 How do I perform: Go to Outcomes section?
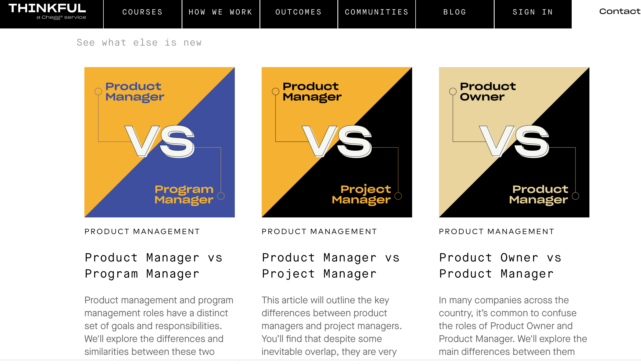click(299, 12)
